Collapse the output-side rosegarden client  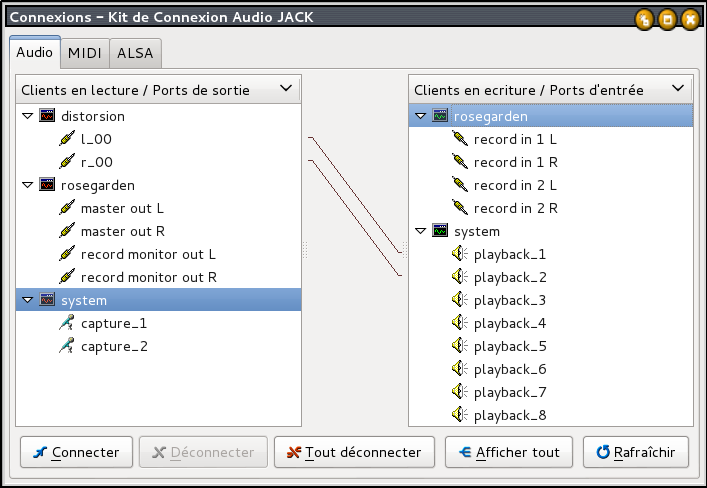tap(27, 185)
